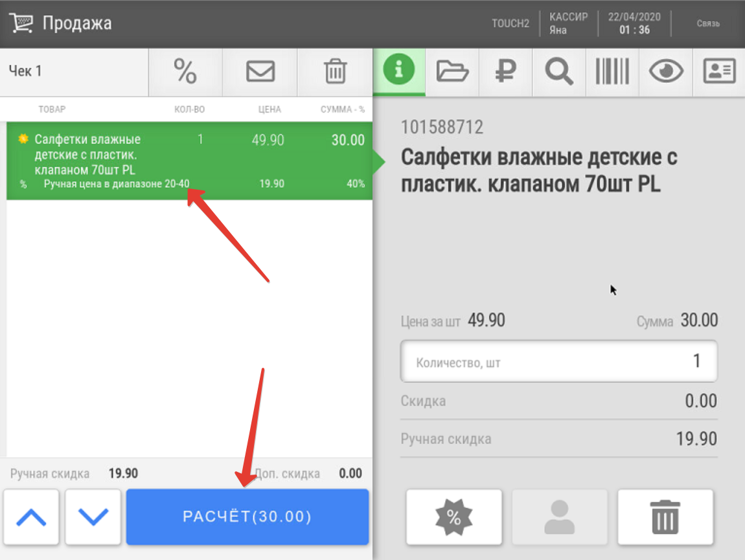Screen dimensions: 745x560
Task: Open product search magnifier tab
Action: (558, 71)
